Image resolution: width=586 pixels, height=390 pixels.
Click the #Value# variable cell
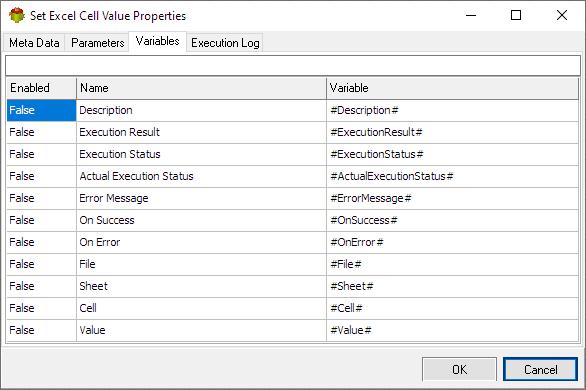click(452, 331)
